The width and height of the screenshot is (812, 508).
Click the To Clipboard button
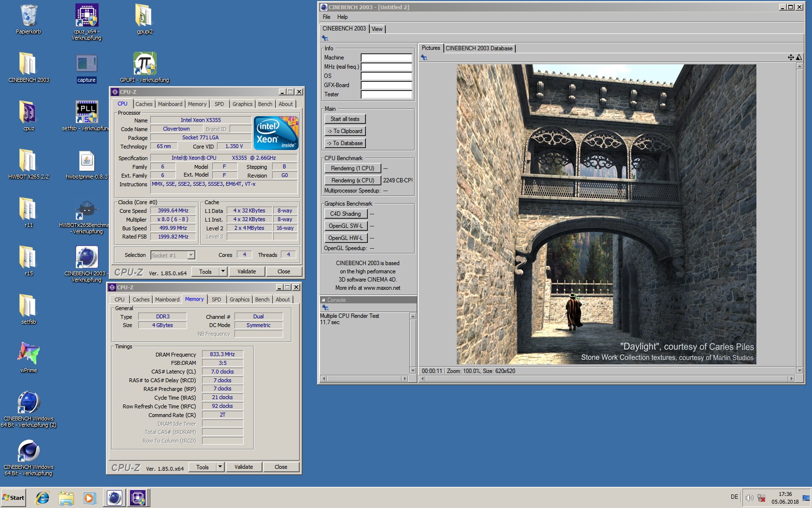click(345, 131)
